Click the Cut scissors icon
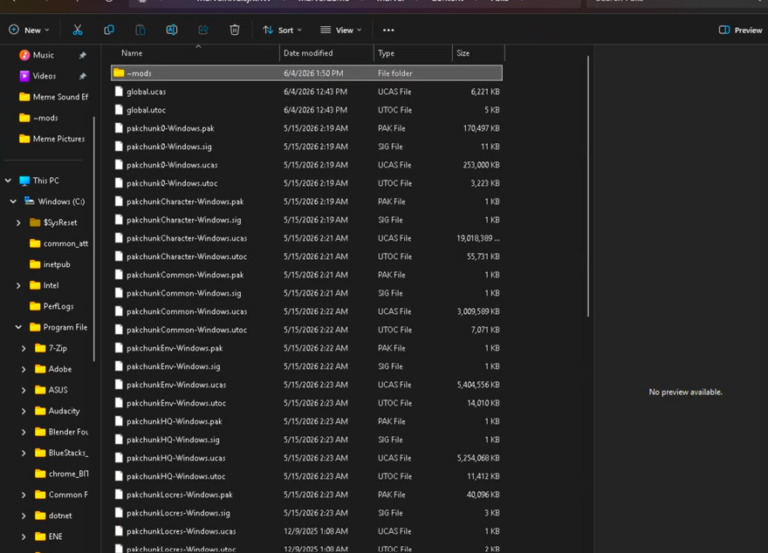The width and height of the screenshot is (768, 553). (x=77, y=30)
